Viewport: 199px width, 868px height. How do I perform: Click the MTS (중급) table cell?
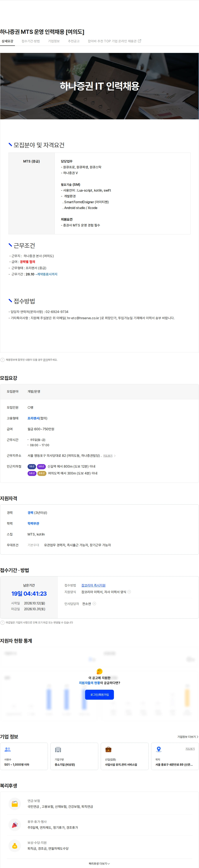(x=32, y=193)
